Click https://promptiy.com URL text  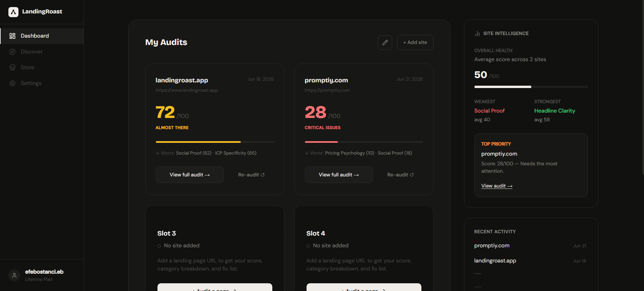[327, 90]
